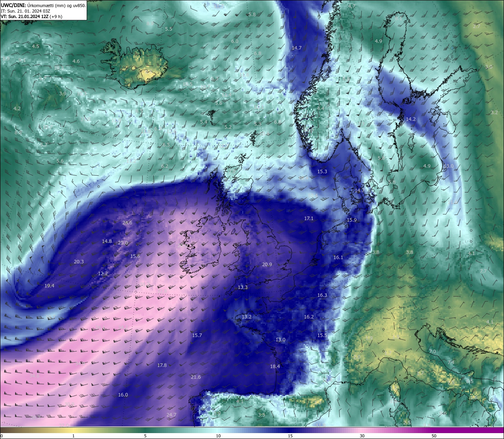The image size is (504, 439).
Task: Click the map value 16.3
Action: tap(322, 295)
